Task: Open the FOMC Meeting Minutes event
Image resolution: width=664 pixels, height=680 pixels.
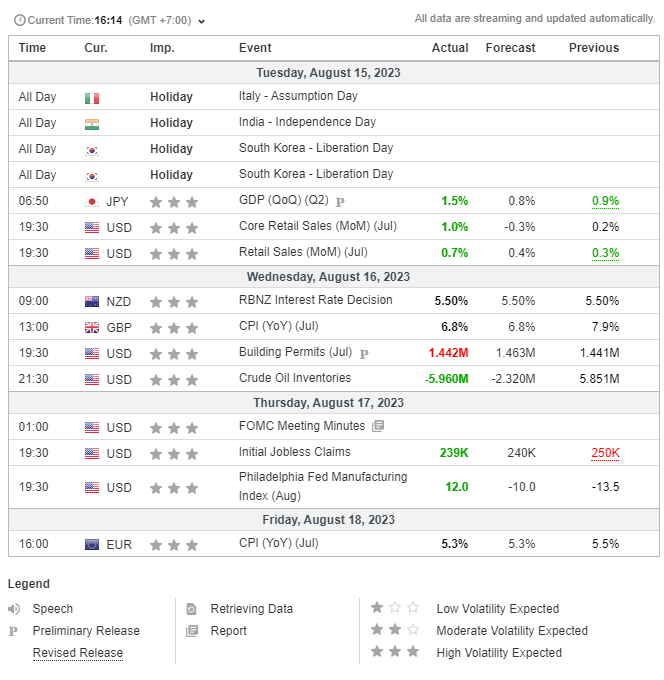Action: (x=302, y=426)
